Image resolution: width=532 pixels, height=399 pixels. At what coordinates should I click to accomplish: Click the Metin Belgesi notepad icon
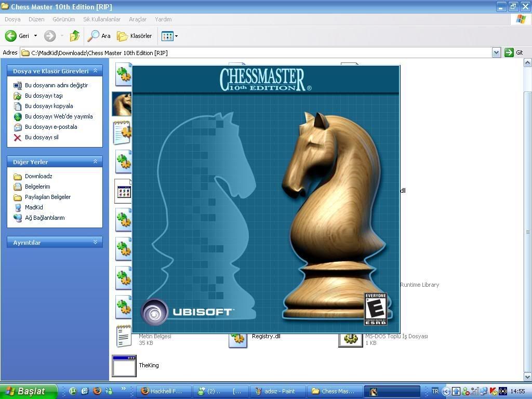(x=123, y=337)
